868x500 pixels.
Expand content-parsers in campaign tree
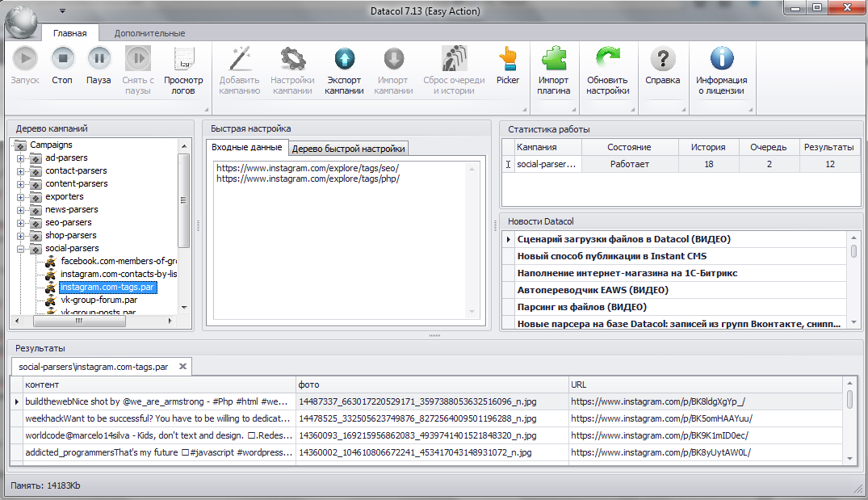pos(20,184)
